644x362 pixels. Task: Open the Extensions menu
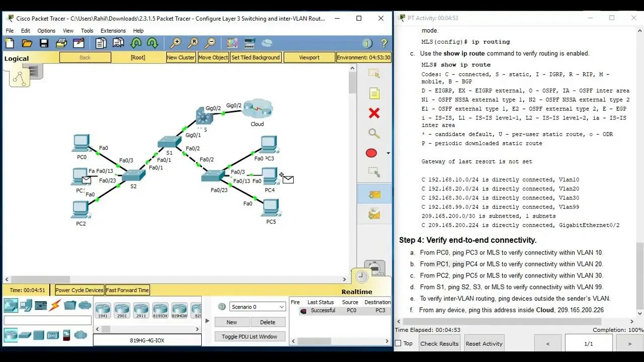coord(113,31)
